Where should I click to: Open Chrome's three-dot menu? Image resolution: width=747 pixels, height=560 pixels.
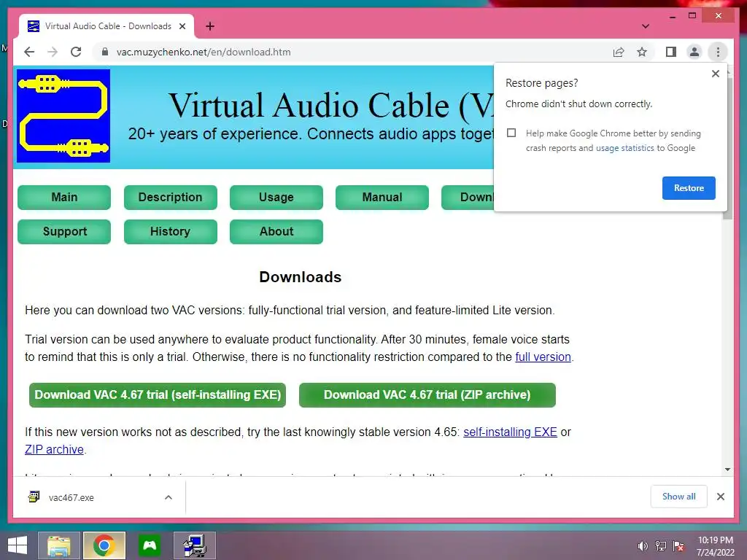point(718,52)
